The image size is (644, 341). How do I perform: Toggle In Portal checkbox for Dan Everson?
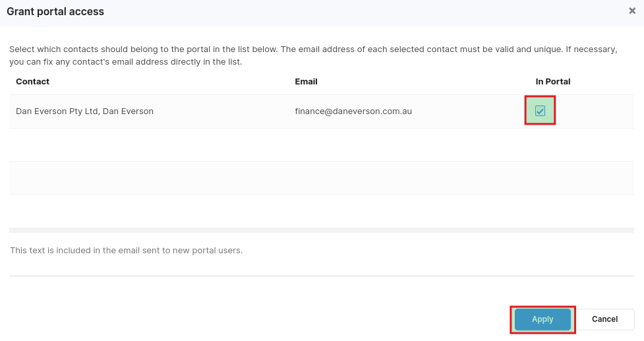pyautogui.click(x=540, y=111)
